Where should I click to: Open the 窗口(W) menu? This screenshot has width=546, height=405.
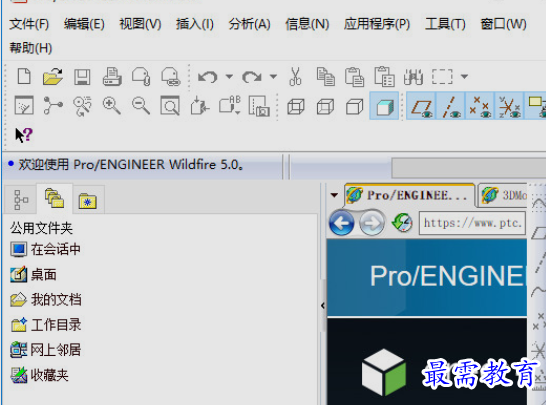coord(503,24)
